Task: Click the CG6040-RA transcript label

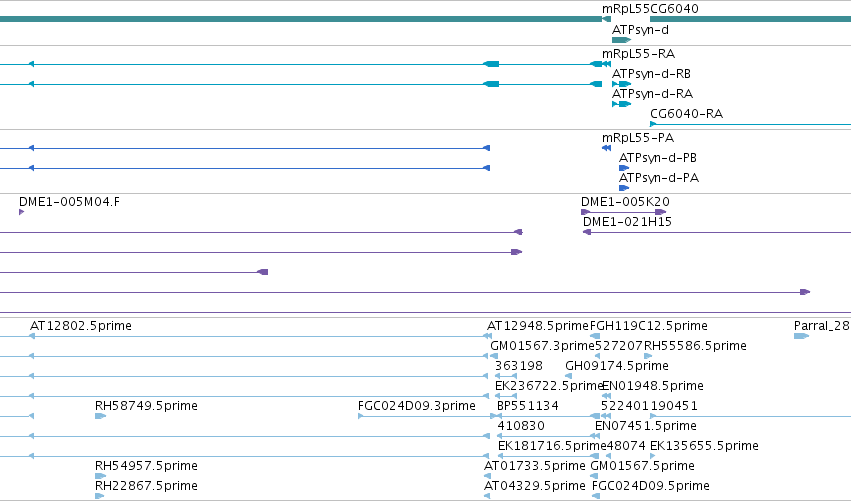Action: coord(687,114)
